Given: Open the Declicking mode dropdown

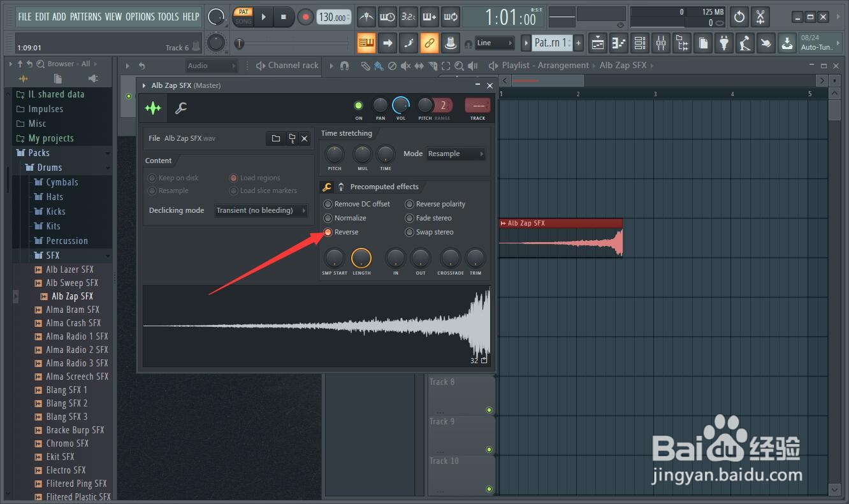Looking at the screenshot, I should (261, 210).
